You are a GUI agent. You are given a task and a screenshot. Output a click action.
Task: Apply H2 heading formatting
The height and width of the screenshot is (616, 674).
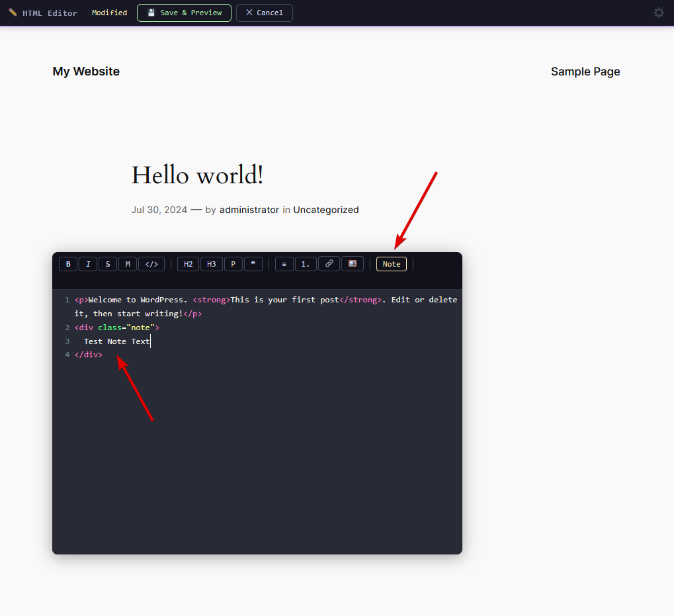pyautogui.click(x=187, y=263)
